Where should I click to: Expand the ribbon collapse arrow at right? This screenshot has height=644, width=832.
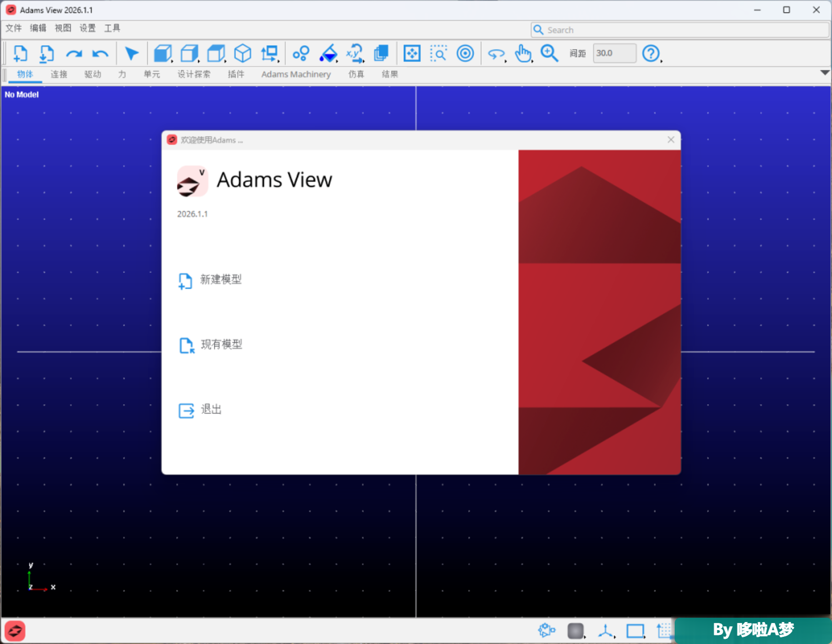(x=825, y=73)
